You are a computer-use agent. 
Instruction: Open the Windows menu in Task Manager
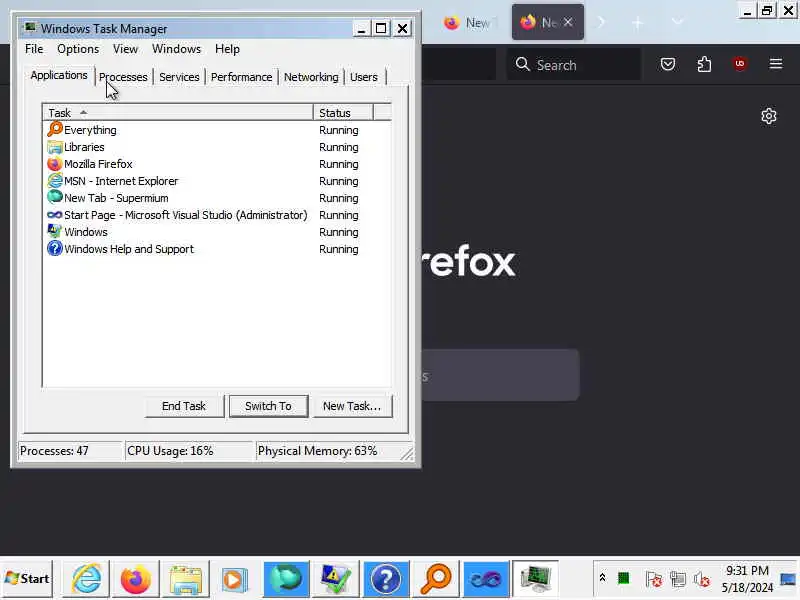tap(177, 49)
